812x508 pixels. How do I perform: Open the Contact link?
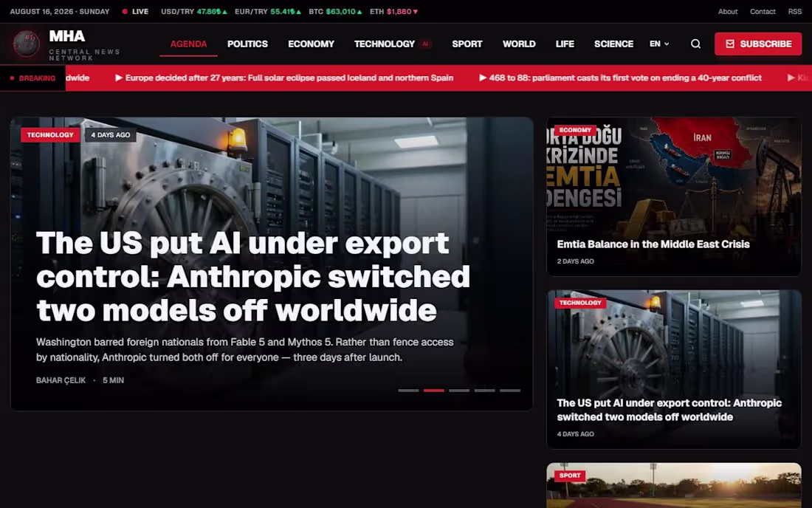click(763, 11)
